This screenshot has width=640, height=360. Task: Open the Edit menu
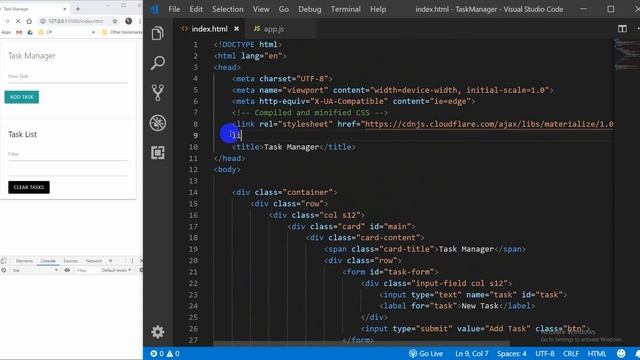coord(196,9)
